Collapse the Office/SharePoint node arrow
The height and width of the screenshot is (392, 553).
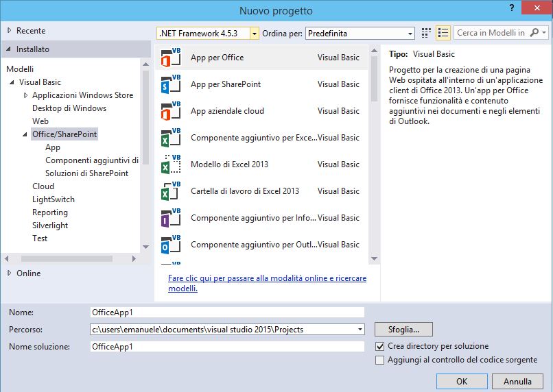pyautogui.click(x=25, y=134)
